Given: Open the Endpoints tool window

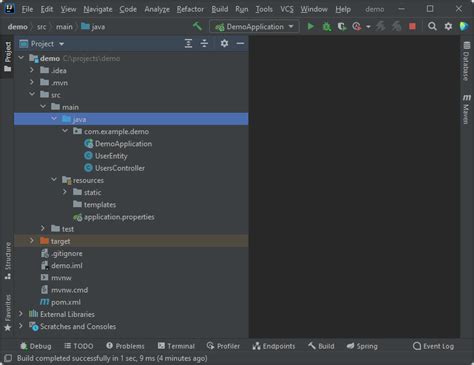Looking at the screenshot, I should click(x=274, y=346).
